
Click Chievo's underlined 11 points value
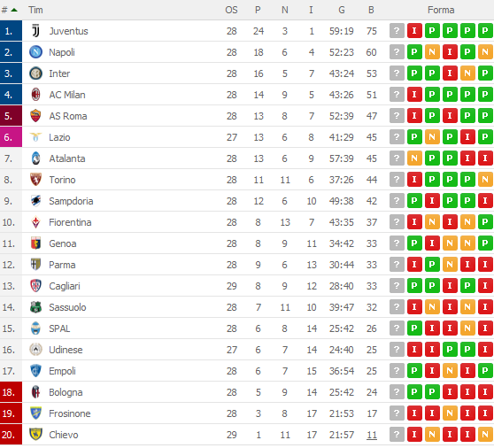[372, 435]
